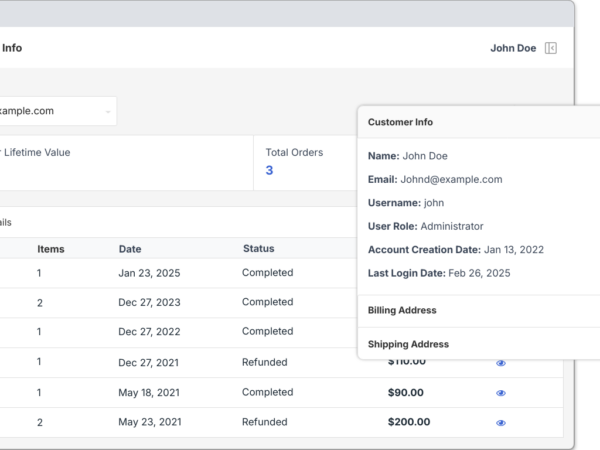Screen dimensions: 600x450
Task: Click Refunded status on Dec 27, 2021 row
Action: [265, 362]
